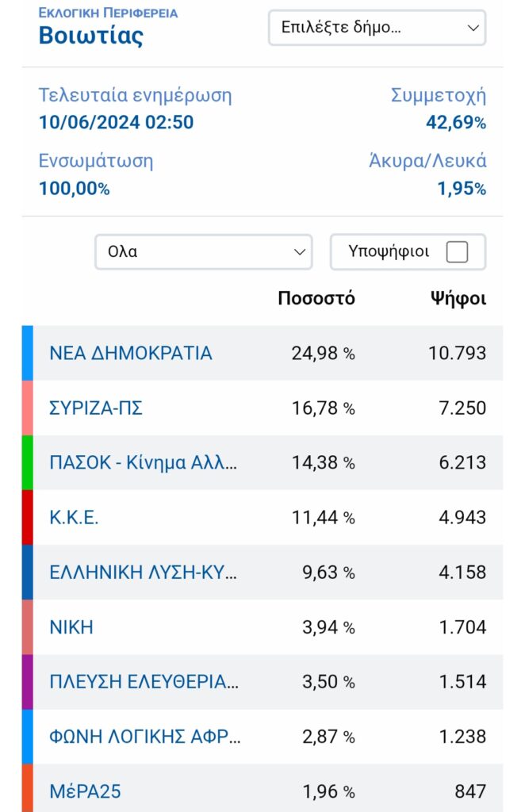
Task: Expand the Ολα filter dropdown
Action: (x=204, y=251)
